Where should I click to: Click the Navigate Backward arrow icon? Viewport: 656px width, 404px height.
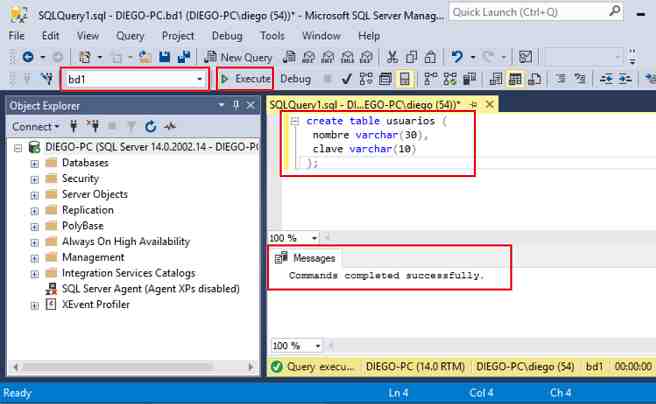click(x=28, y=56)
